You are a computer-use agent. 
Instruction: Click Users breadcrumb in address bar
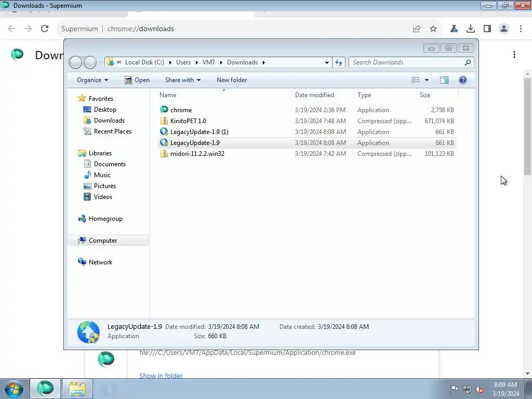[183, 62]
